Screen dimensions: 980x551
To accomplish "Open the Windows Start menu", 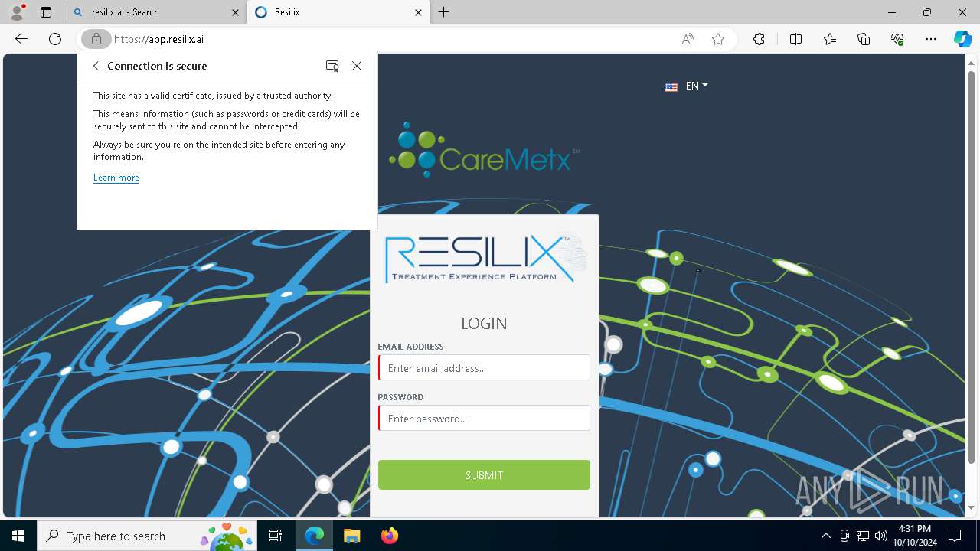I will [18, 536].
